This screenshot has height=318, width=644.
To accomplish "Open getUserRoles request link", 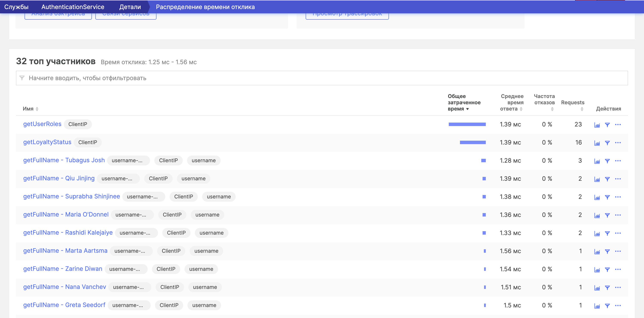I will coord(42,124).
